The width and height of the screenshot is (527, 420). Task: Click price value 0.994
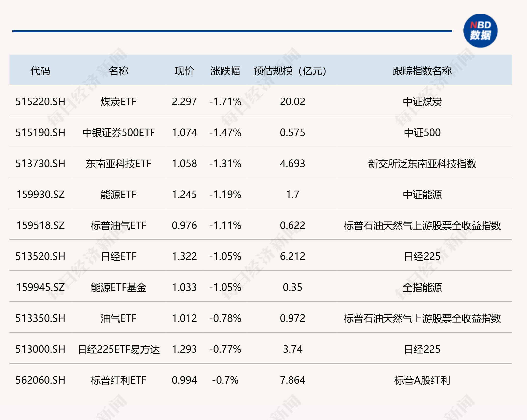click(184, 380)
